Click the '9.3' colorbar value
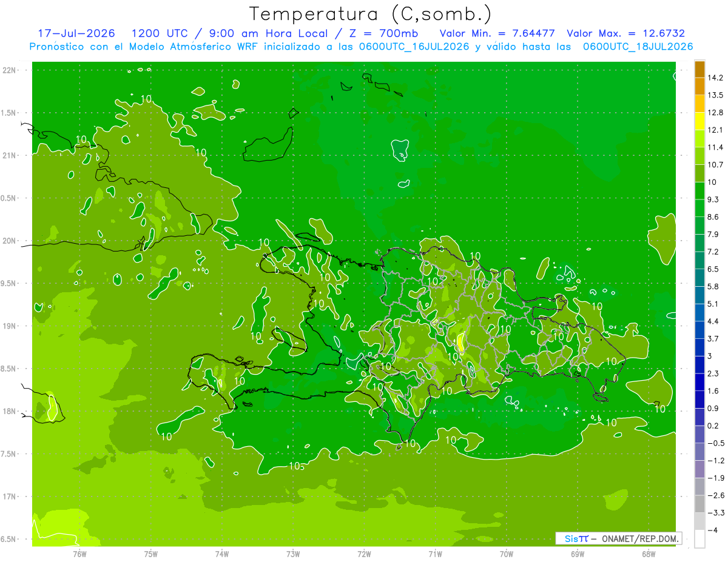 point(714,199)
